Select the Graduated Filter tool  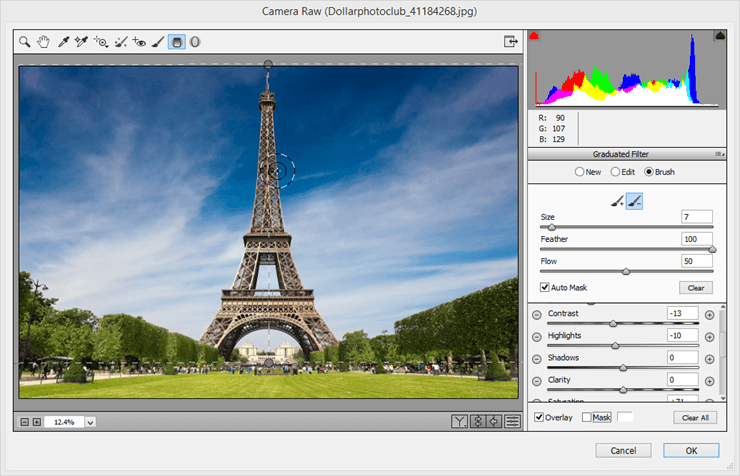(x=177, y=42)
